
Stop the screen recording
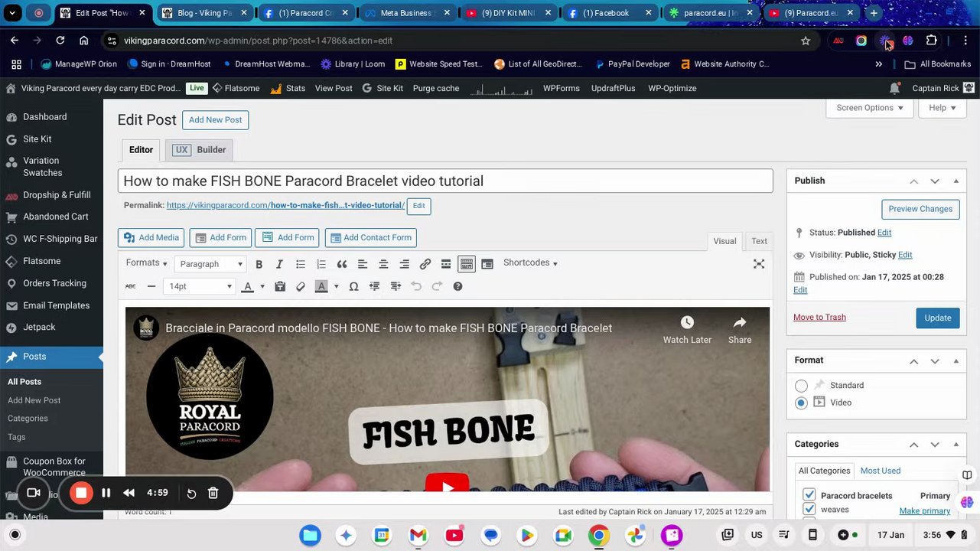pos(81,493)
